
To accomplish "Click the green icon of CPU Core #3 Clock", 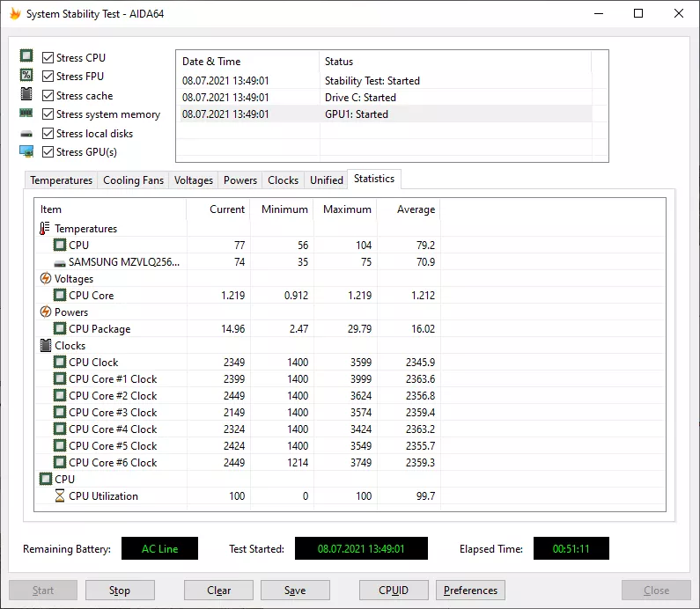I will pyautogui.click(x=59, y=412).
